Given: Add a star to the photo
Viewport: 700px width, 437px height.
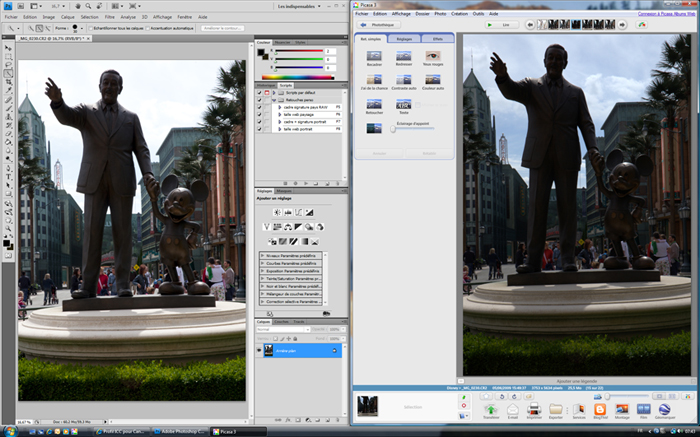Looking at the screenshot, I should coord(486,396).
